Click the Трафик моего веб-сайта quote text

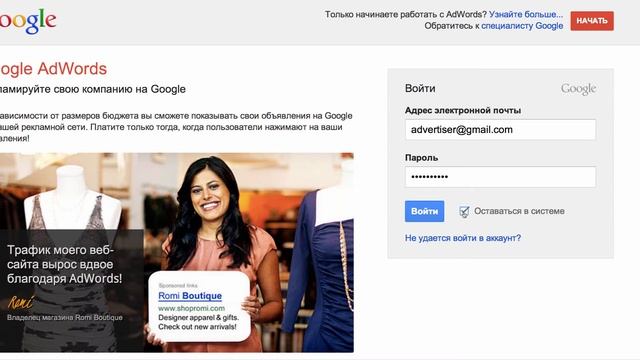(64, 264)
